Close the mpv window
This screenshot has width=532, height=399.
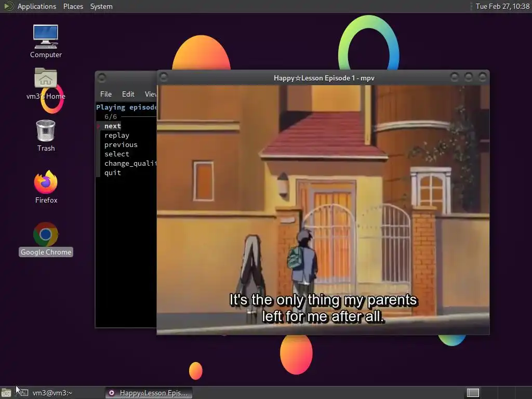pos(482,77)
